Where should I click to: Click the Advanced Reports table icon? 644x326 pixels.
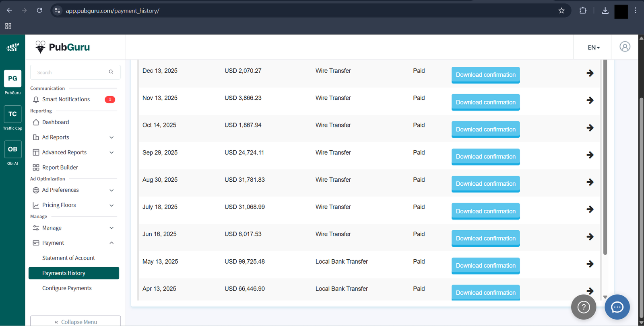coord(36,152)
